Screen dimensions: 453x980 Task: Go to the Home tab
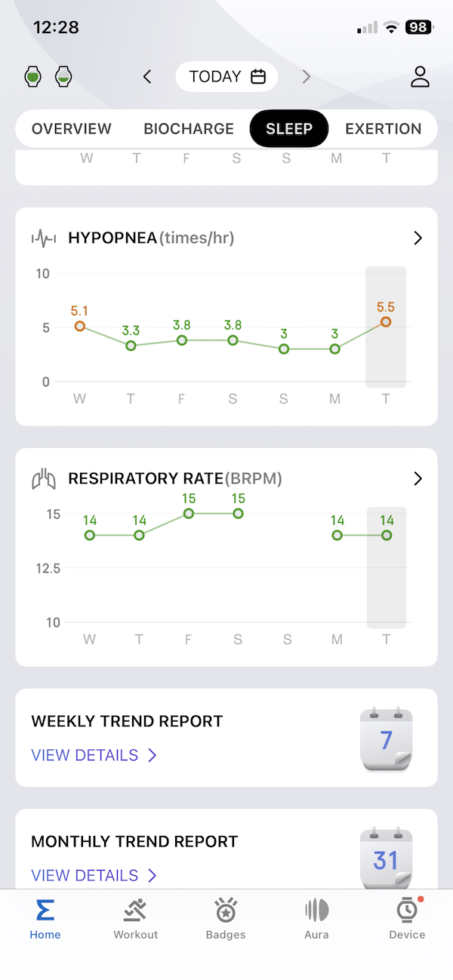point(45,918)
